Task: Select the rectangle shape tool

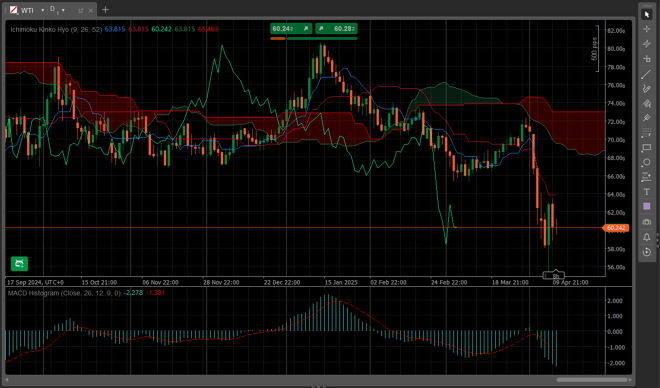Action: (x=647, y=148)
